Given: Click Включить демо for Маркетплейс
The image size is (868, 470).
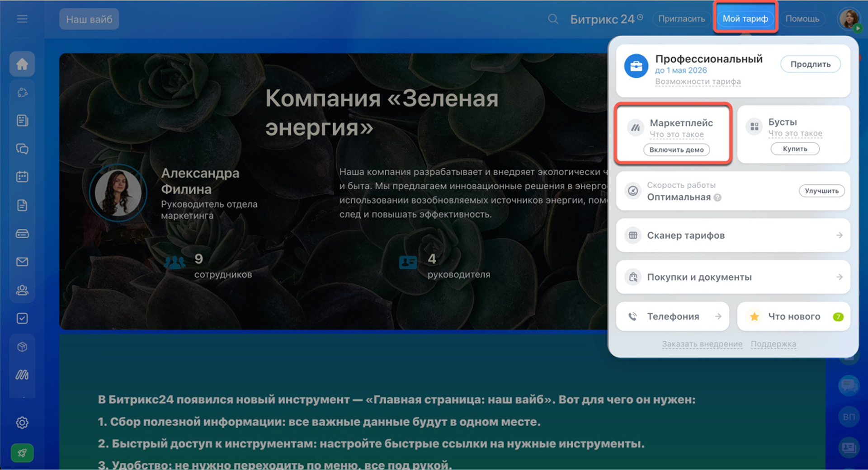Looking at the screenshot, I should tap(676, 150).
